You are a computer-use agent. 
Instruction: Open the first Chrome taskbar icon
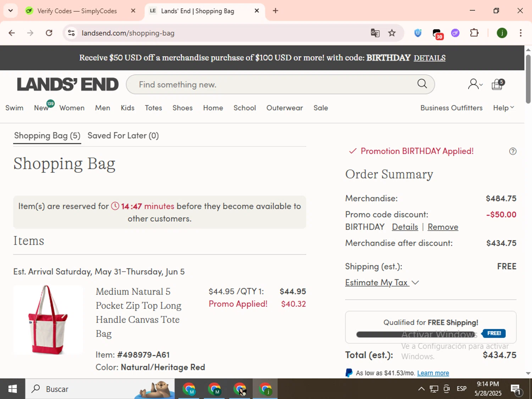(189, 389)
